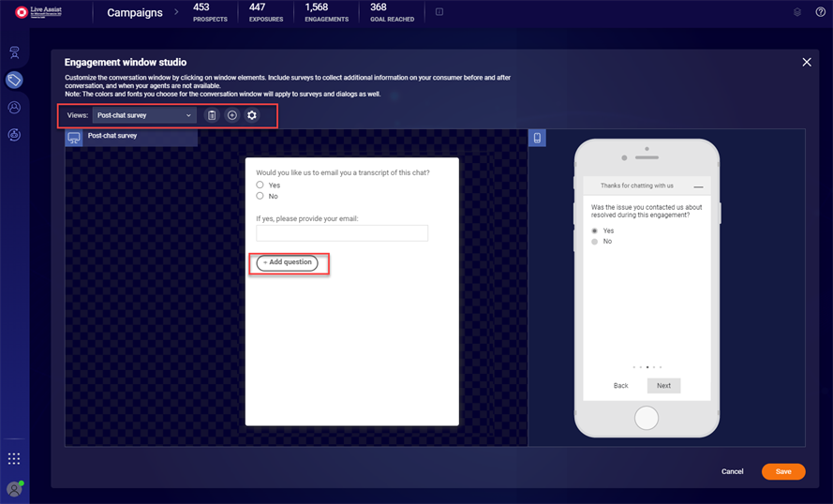Open the Campaigns tag icon in sidebar

click(x=14, y=80)
